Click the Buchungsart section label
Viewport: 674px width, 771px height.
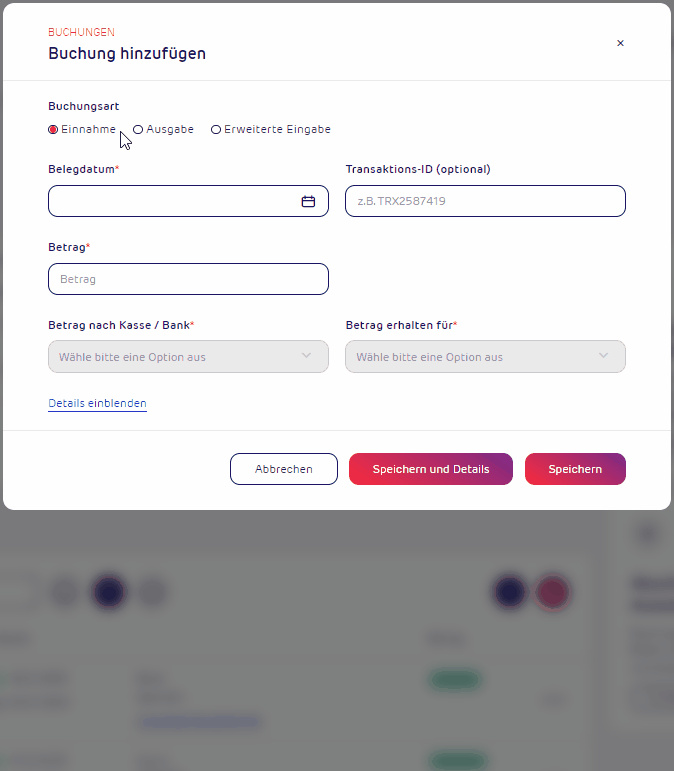pos(84,106)
